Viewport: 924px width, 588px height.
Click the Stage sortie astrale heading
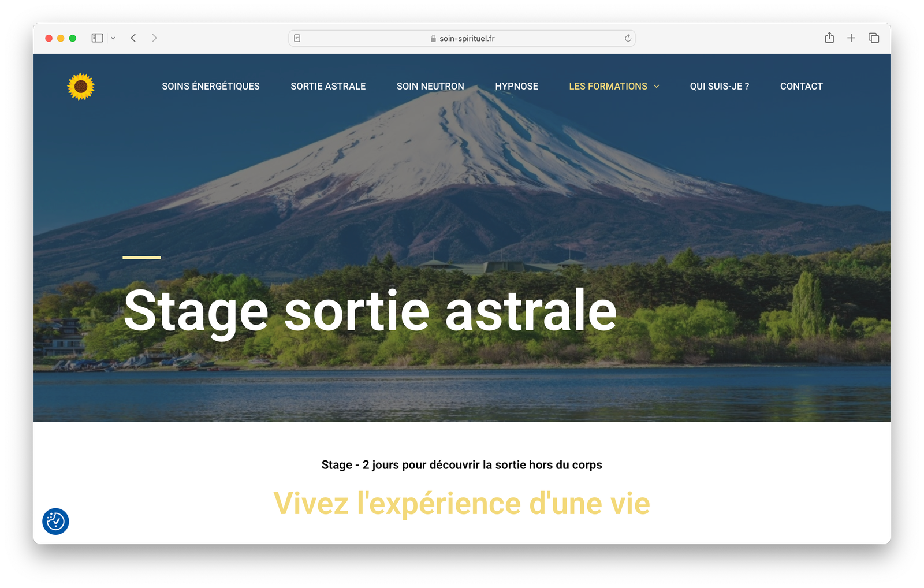point(370,311)
